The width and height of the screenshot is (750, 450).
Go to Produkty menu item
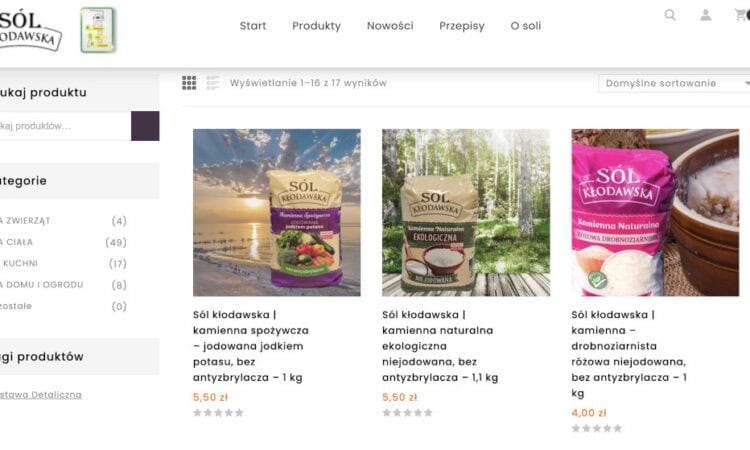tap(316, 26)
